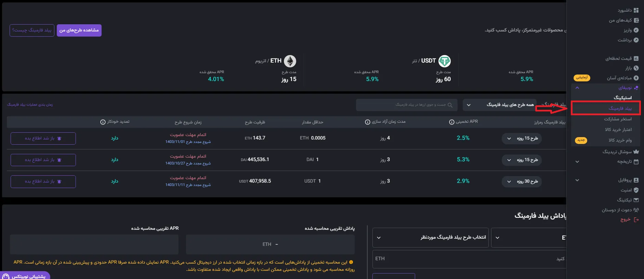This screenshot has width=644, height=279.
Task: Click info icon beside APR تخمینی header
Action: (x=451, y=122)
